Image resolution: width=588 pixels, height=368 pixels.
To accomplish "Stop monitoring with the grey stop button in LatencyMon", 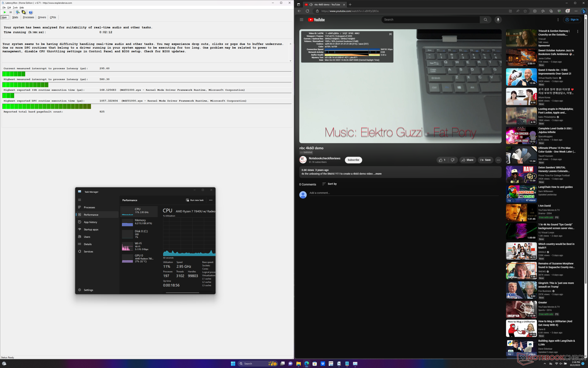I will (x=10, y=12).
